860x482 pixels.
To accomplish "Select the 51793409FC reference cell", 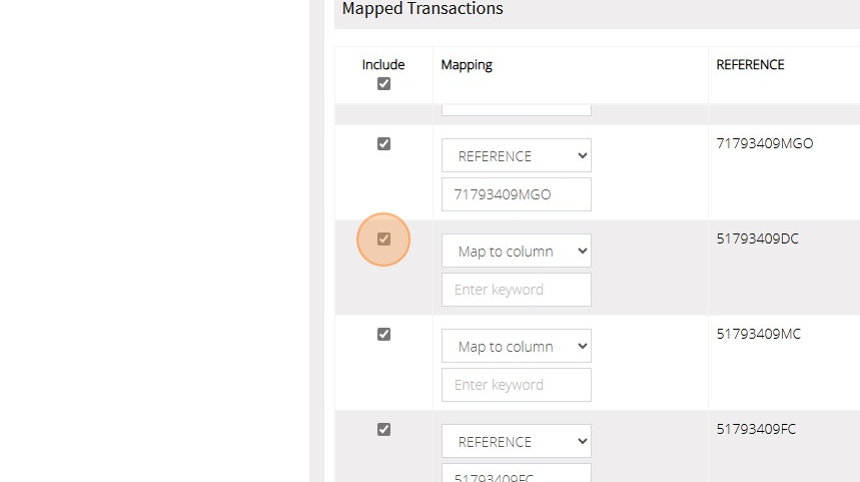I will pos(756,429).
